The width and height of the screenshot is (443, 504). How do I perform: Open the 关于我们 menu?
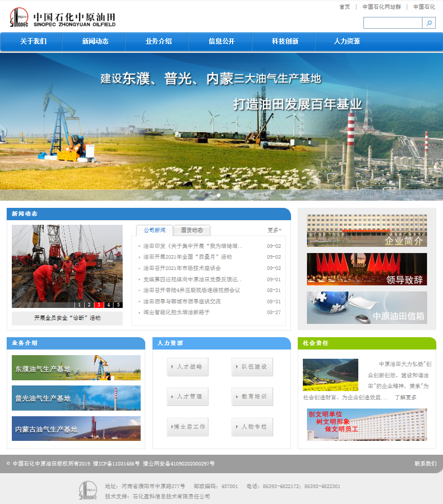click(x=33, y=41)
